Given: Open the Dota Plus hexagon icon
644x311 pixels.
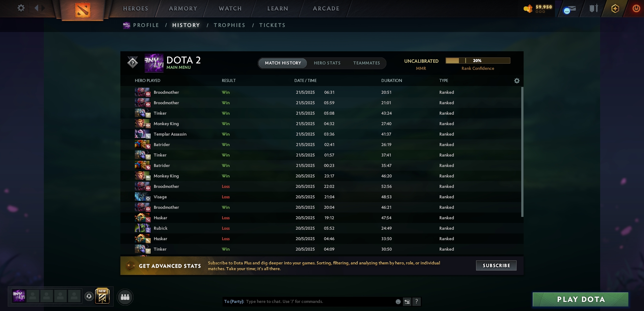Looking at the screenshot, I should tap(615, 8).
